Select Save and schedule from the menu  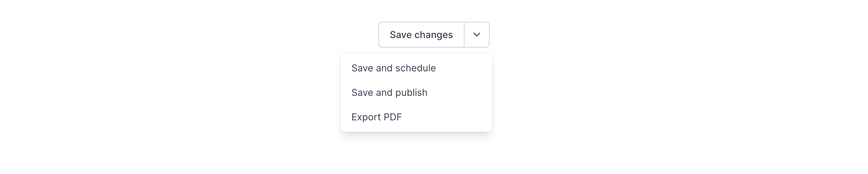click(393, 68)
